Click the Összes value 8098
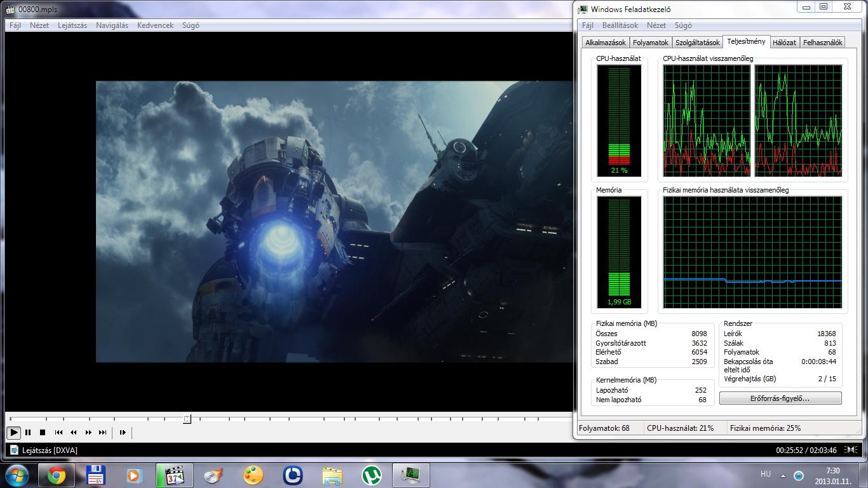This screenshot has width=868, height=488. pos(699,334)
